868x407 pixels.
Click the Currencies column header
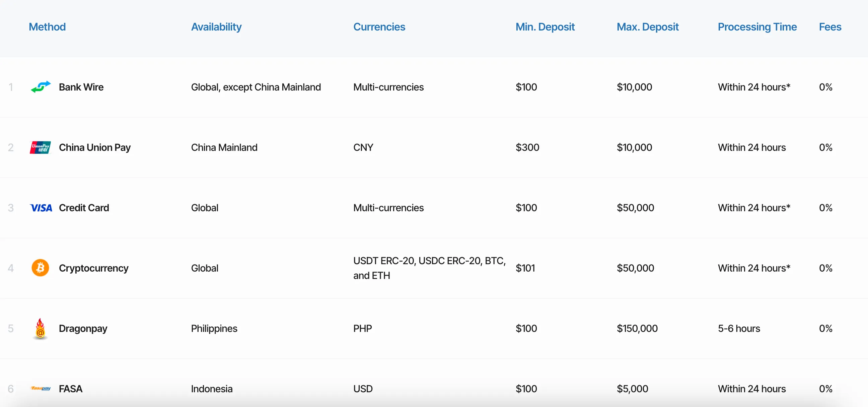(379, 26)
